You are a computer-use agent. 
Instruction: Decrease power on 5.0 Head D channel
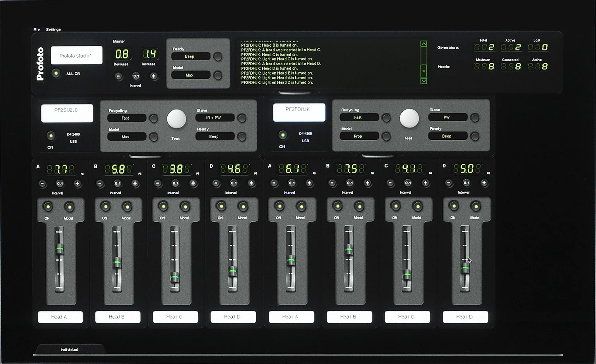click(449, 183)
